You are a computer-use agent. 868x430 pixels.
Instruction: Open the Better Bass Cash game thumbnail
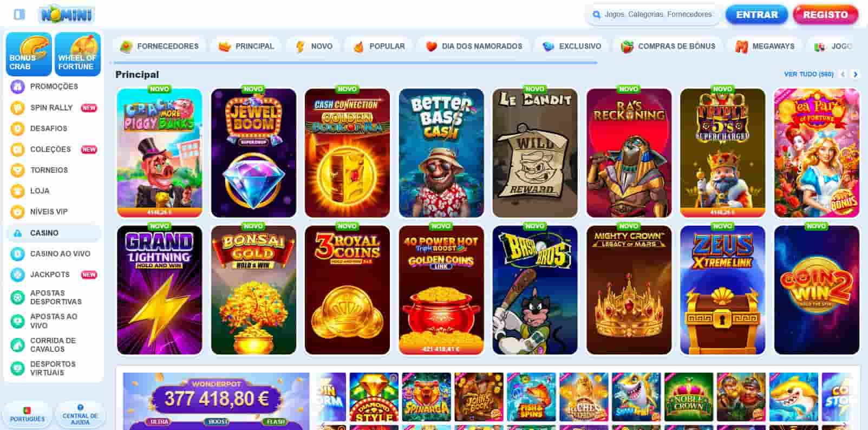pos(441,153)
